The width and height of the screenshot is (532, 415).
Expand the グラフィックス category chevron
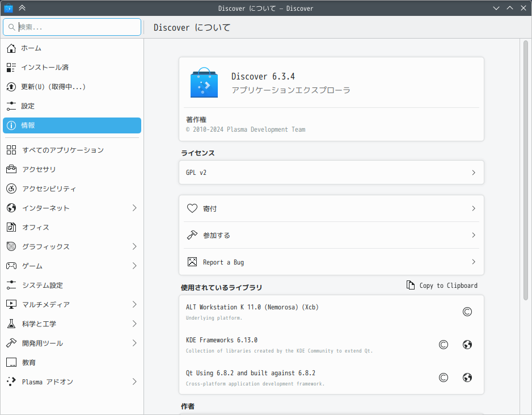[x=134, y=246]
